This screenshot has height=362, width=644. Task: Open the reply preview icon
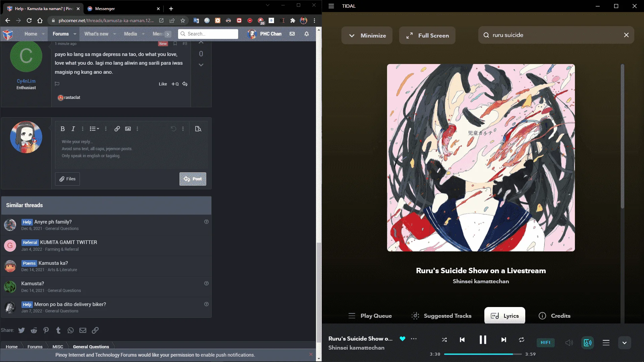pos(198,129)
